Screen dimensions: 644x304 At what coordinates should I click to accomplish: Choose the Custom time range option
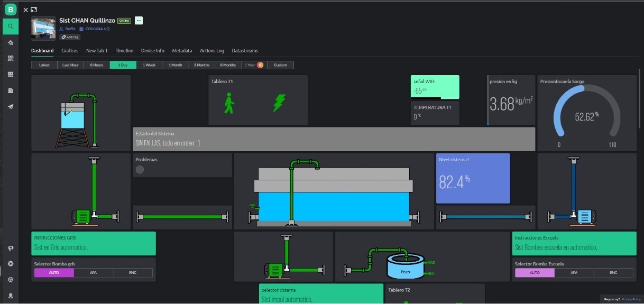(x=280, y=65)
